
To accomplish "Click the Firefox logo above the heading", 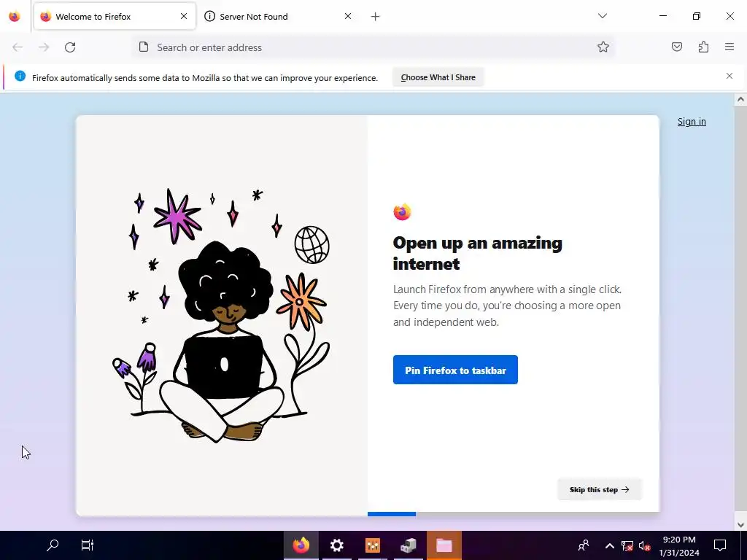I will click(x=402, y=211).
